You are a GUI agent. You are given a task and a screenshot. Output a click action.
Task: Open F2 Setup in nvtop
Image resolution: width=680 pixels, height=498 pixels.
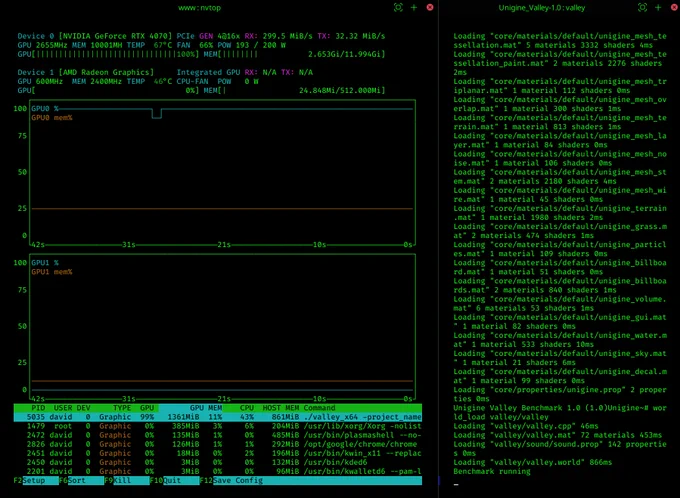coord(36,480)
